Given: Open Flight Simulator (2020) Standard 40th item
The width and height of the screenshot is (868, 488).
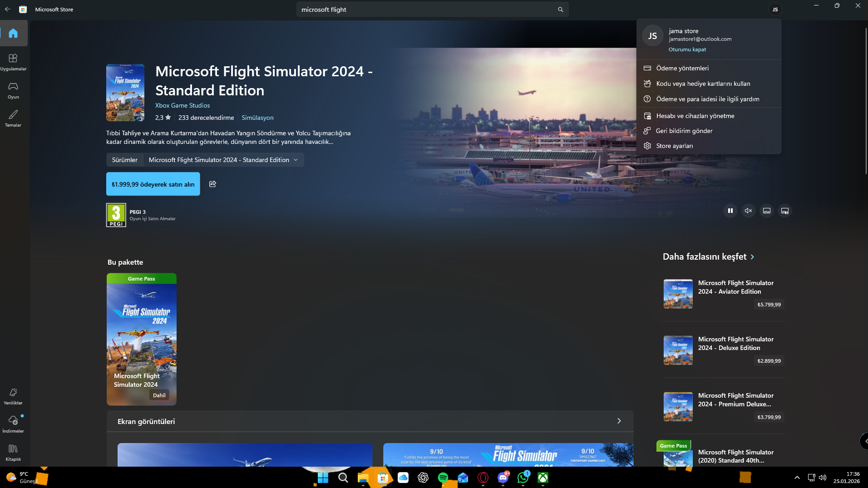Looking at the screenshot, I should (x=724, y=454).
